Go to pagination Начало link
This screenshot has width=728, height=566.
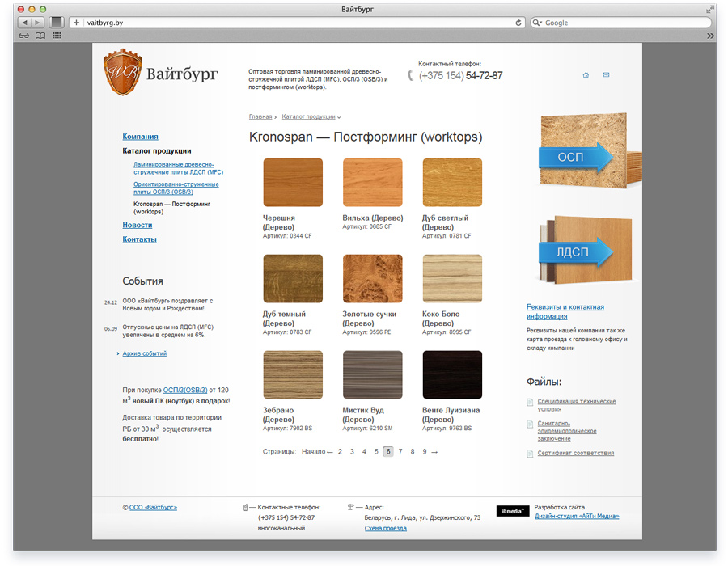click(313, 451)
